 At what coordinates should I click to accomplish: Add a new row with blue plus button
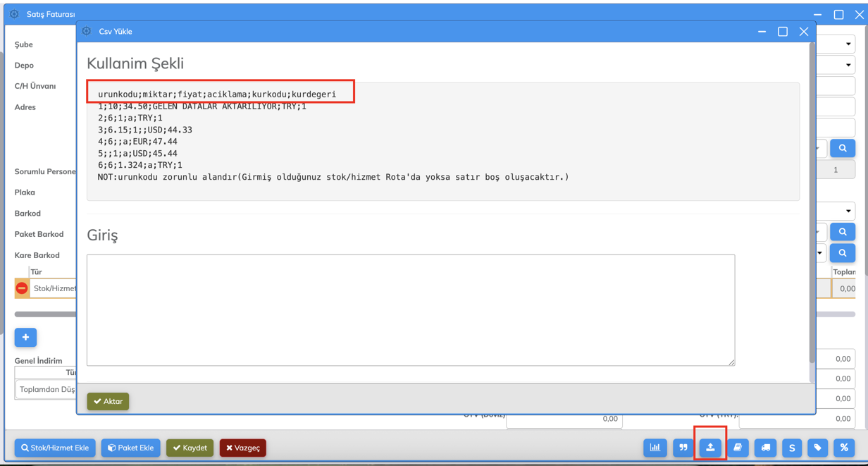point(25,338)
